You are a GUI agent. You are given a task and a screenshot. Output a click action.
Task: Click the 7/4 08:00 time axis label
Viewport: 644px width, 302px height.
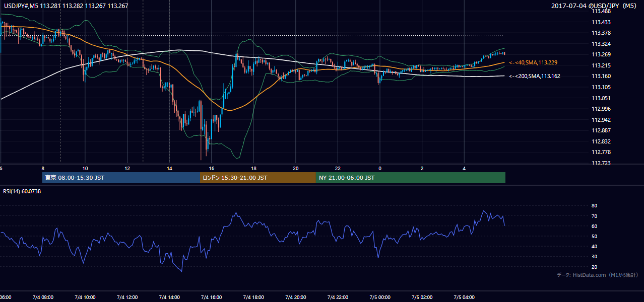(42, 297)
